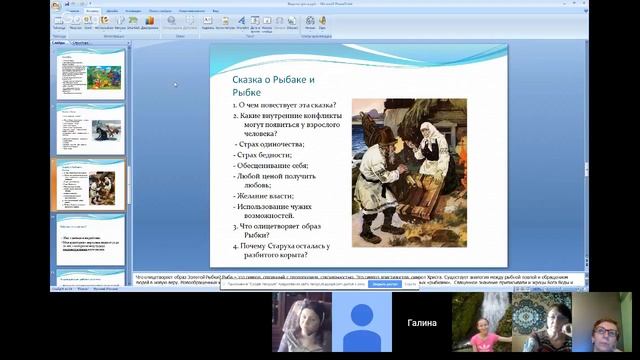Select the slide thumbnail with colorful cartoon picture
640x360 pixels.
[91, 74]
